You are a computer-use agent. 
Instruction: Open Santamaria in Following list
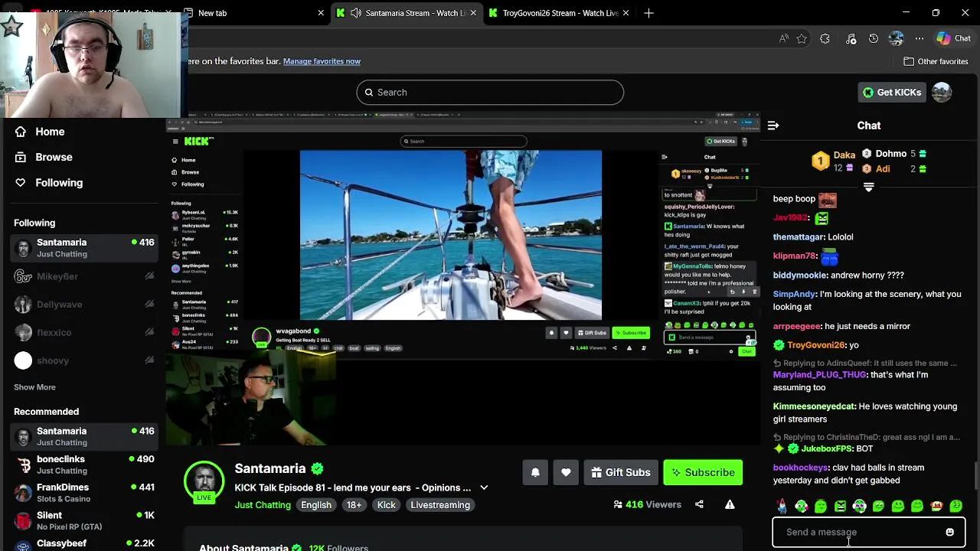[x=84, y=248]
